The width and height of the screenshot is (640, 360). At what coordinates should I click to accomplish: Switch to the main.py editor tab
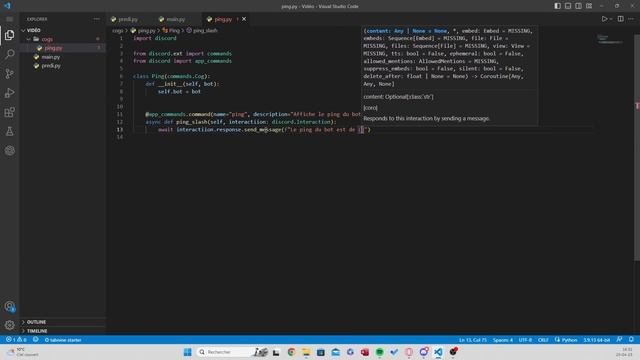[176, 19]
